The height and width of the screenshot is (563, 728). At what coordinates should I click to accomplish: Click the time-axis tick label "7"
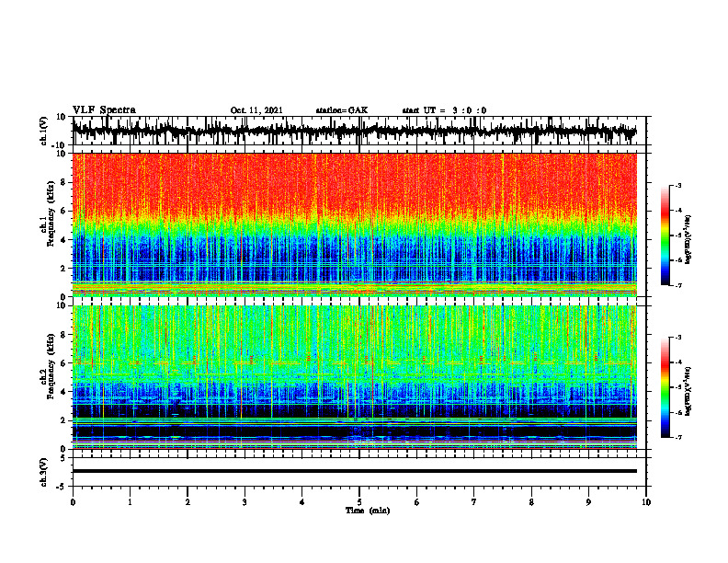474,502
